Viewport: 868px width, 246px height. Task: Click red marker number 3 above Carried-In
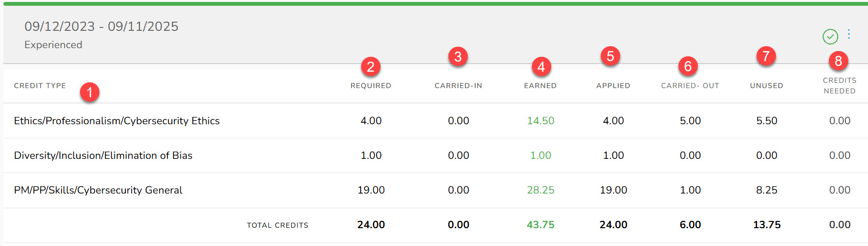pyautogui.click(x=458, y=56)
